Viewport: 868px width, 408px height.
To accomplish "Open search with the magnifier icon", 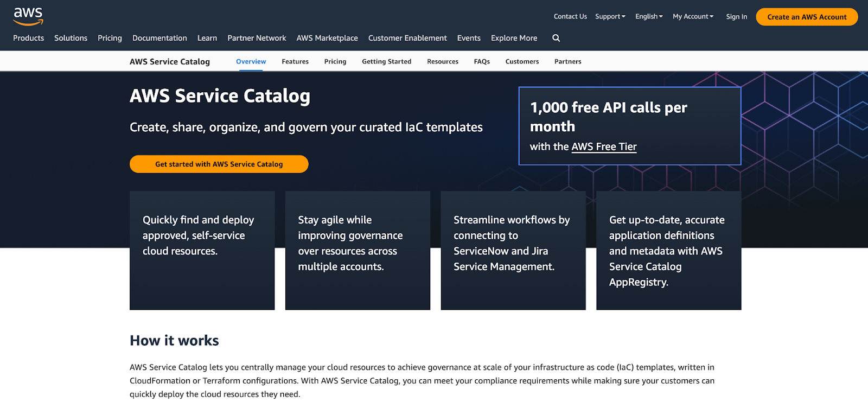I will tap(556, 38).
